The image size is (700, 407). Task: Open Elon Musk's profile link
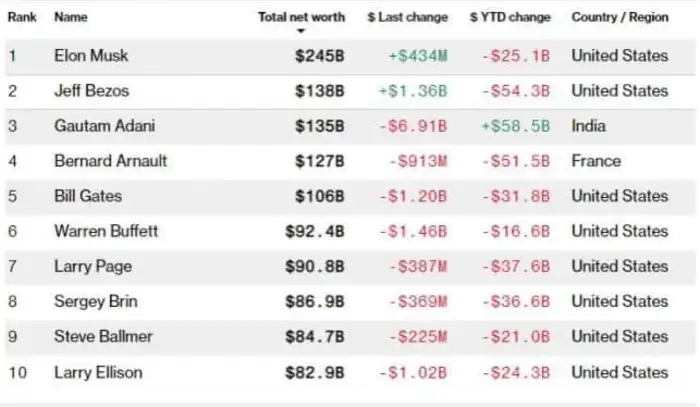click(x=91, y=56)
